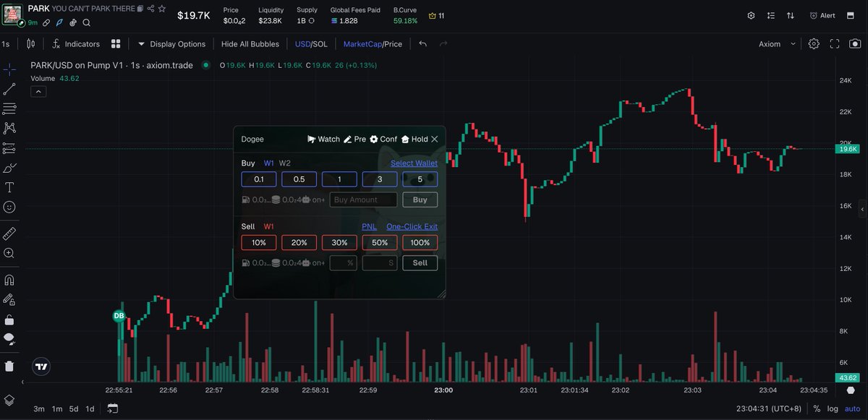The image size is (868, 420).
Task: Open the 1s interval selector
Action: pyautogui.click(x=6, y=44)
